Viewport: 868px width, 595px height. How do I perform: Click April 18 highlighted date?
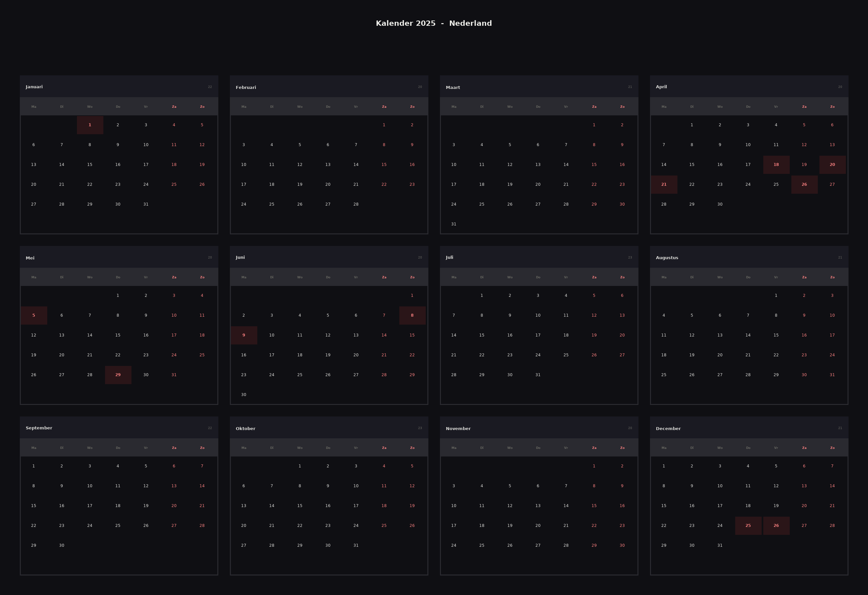point(776,165)
